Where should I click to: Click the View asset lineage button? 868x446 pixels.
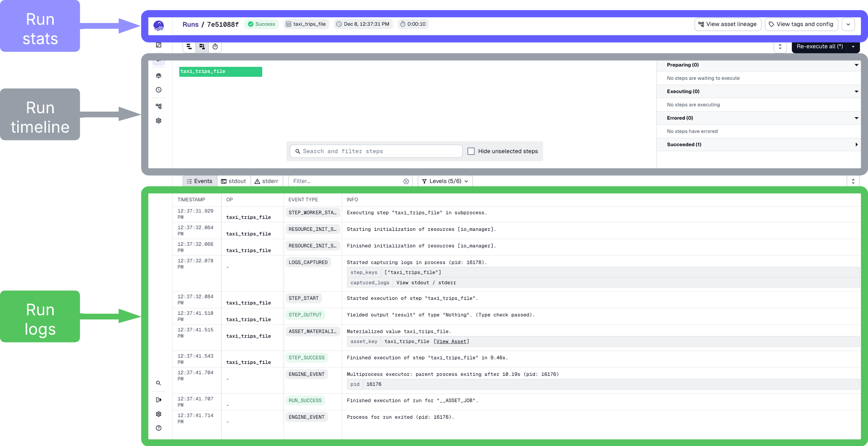pos(727,24)
